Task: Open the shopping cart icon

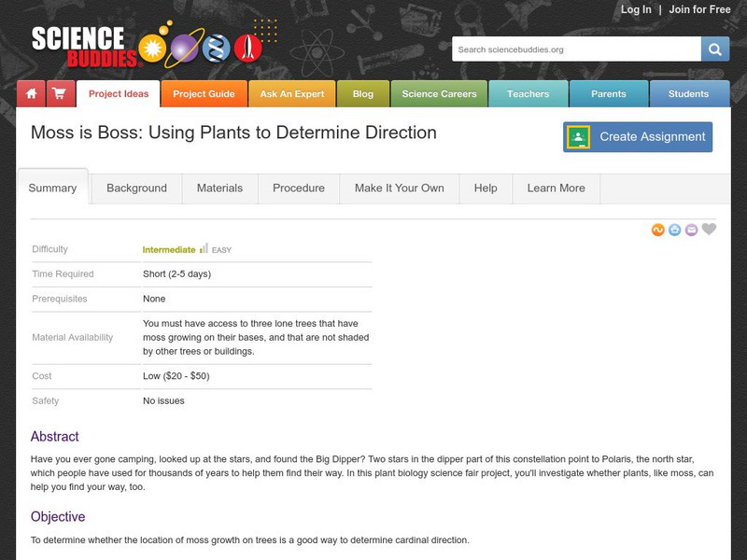Action: [61, 94]
